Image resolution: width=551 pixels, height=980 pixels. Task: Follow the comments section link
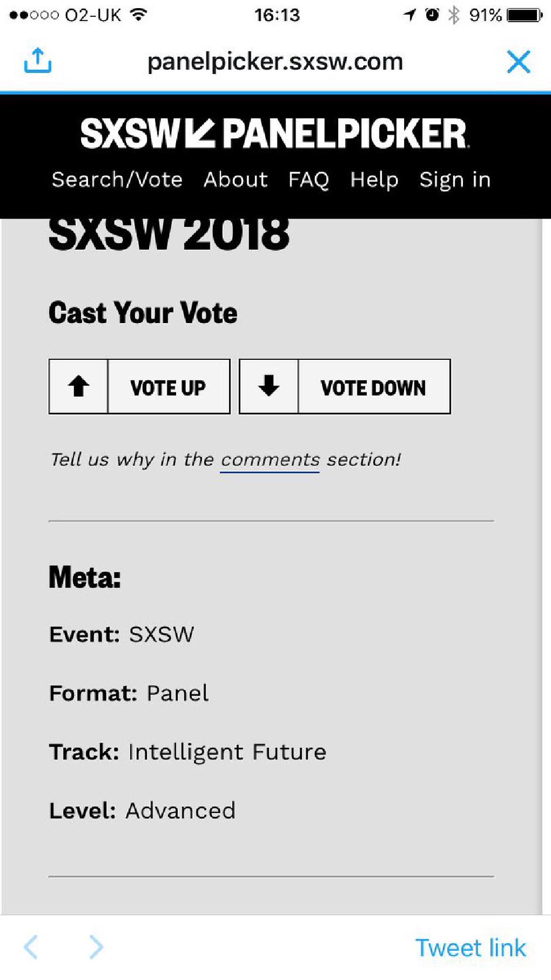coord(270,460)
